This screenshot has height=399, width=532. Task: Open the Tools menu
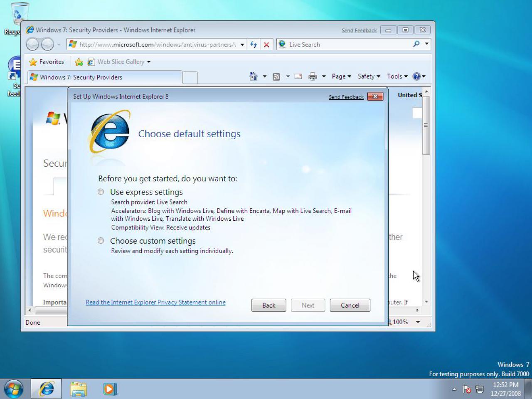click(x=397, y=76)
